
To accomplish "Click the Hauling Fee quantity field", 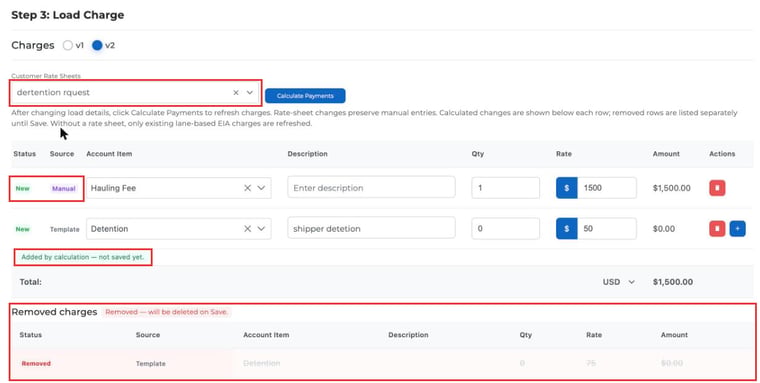I will click(506, 188).
